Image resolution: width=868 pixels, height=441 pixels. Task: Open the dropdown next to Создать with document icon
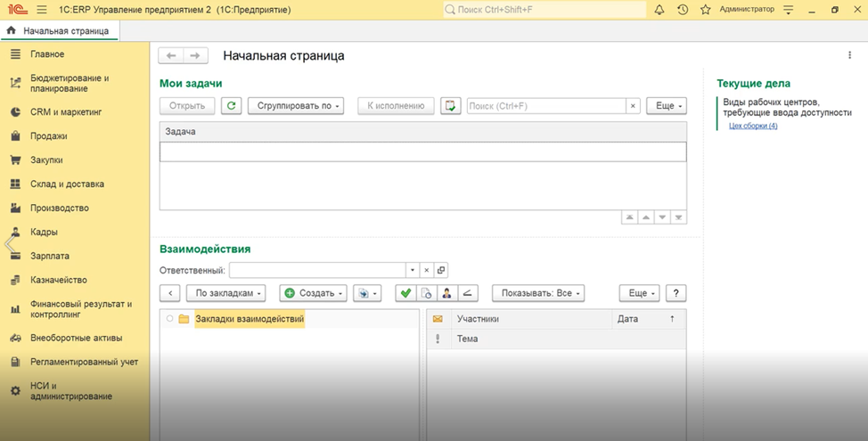click(367, 293)
